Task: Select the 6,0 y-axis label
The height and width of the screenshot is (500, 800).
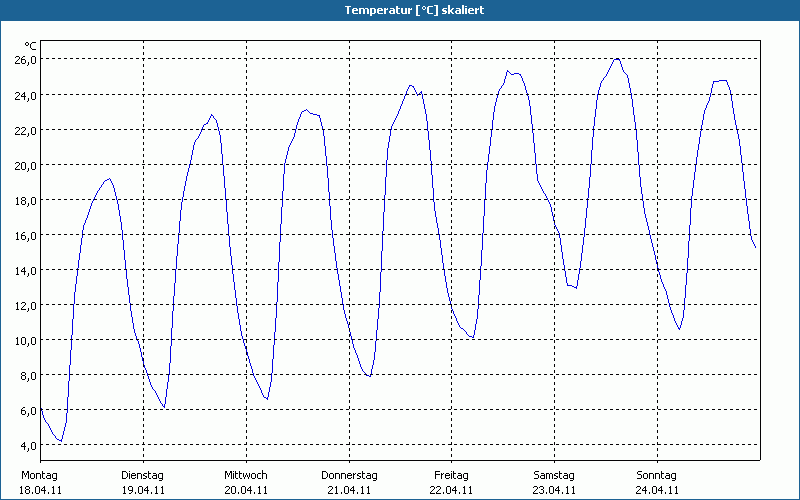Action: (x=29, y=411)
